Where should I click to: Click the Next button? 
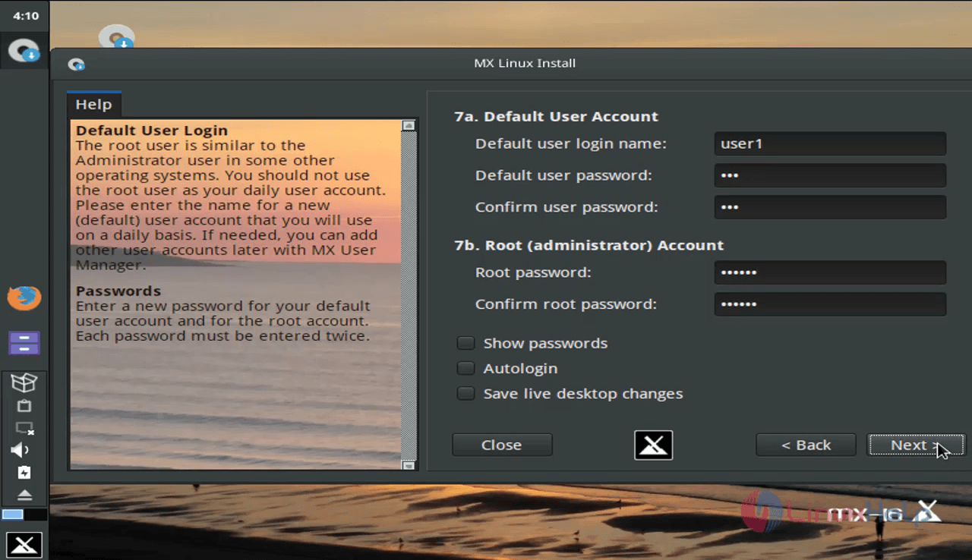(x=916, y=445)
